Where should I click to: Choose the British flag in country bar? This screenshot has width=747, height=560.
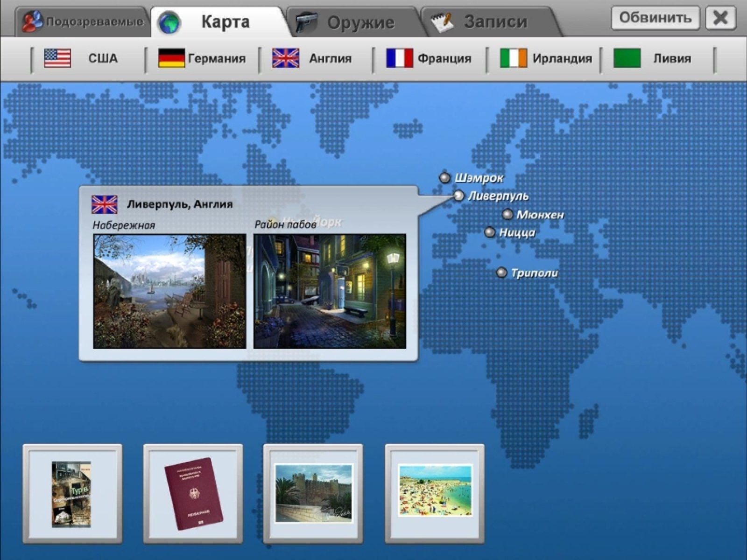(285, 58)
